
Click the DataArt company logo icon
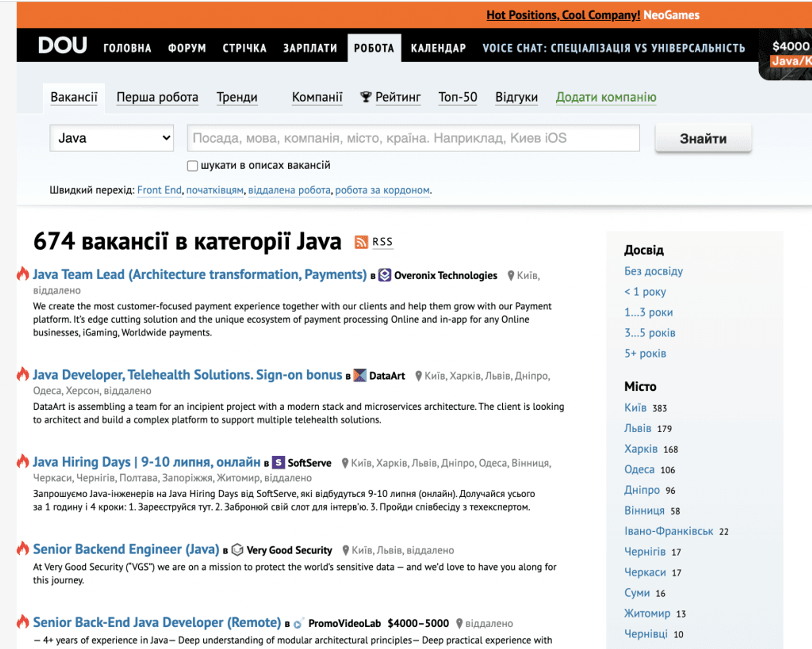pyautogui.click(x=360, y=375)
